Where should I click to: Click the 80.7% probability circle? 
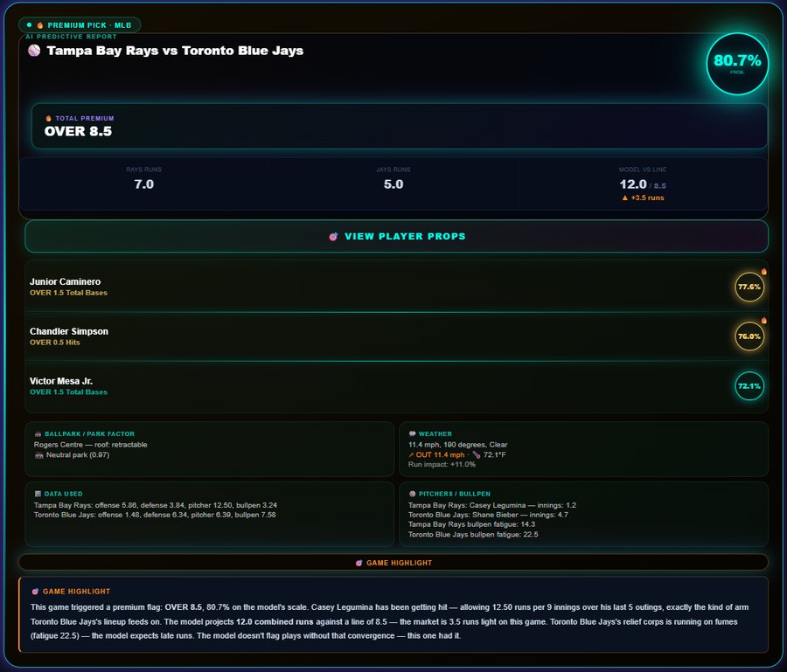coord(737,64)
